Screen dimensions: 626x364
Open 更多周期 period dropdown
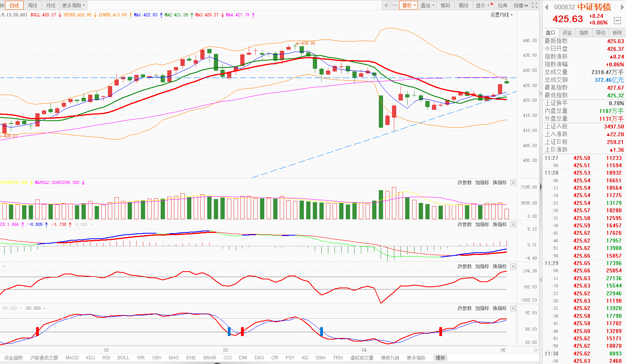tap(73, 5)
